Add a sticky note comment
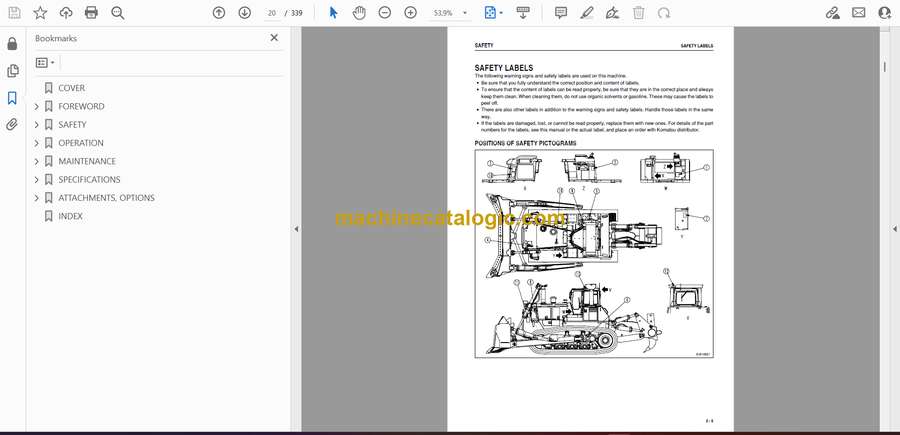Image resolution: width=900 pixels, height=435 pixels. tap(561, 13)
